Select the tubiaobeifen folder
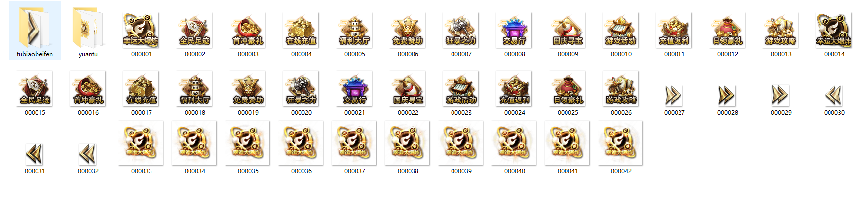Screen dimensions: 868x201 click(35, 31)
